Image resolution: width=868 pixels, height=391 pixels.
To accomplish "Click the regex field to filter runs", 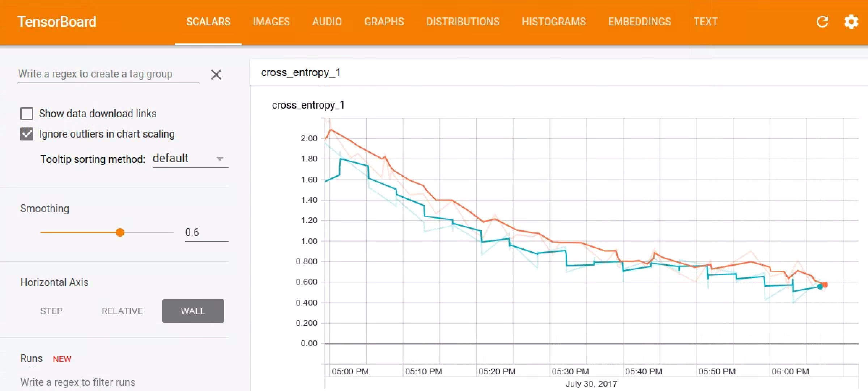I will pyautogui.click(x=78, y=382).
